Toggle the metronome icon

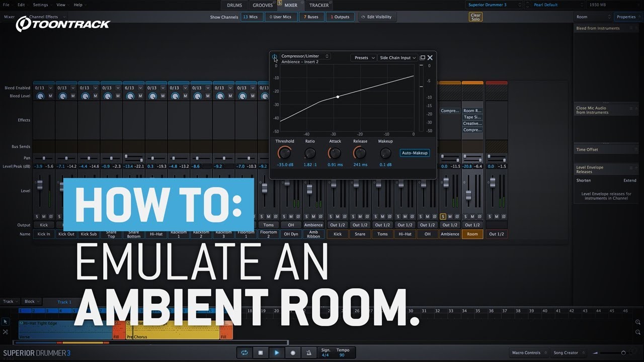[309, 353]
